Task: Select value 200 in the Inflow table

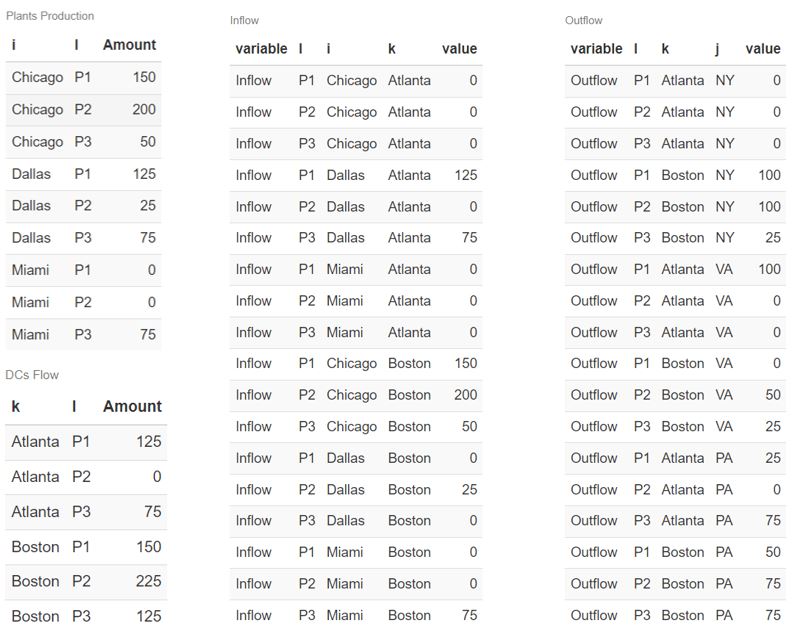Action: (x=464, y=395)
